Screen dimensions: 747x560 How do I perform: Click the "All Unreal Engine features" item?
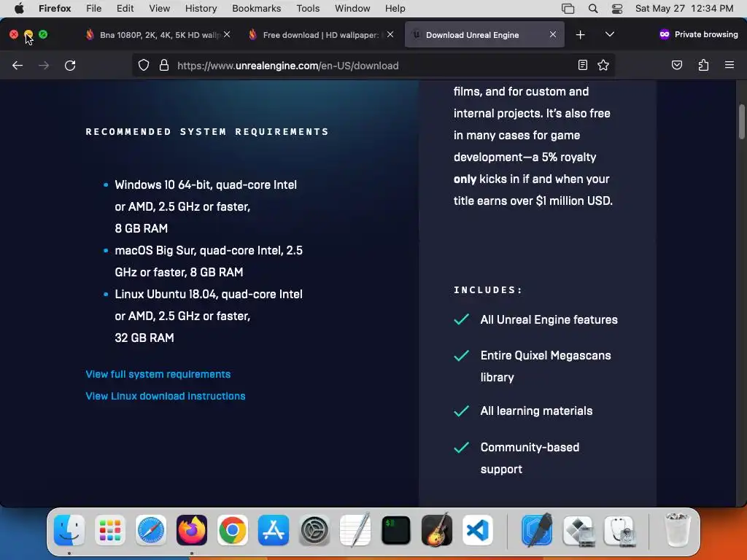click(x=549, y=319)
